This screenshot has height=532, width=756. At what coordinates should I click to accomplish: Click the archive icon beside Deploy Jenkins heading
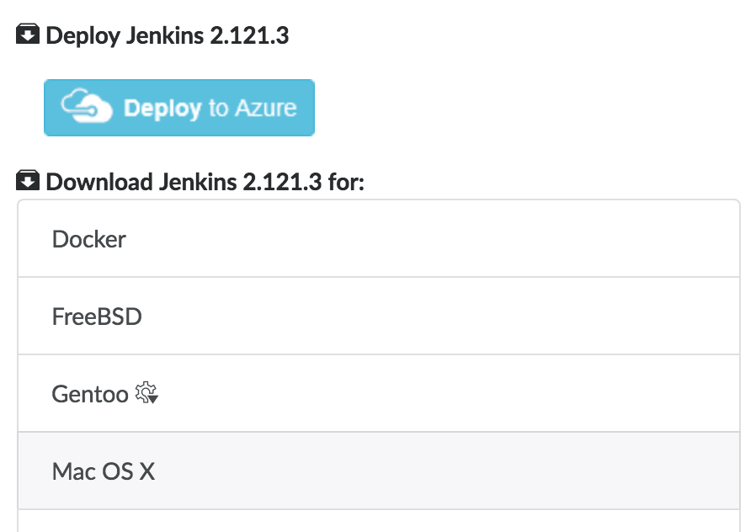pyautogui.click(x=28, y=35)
